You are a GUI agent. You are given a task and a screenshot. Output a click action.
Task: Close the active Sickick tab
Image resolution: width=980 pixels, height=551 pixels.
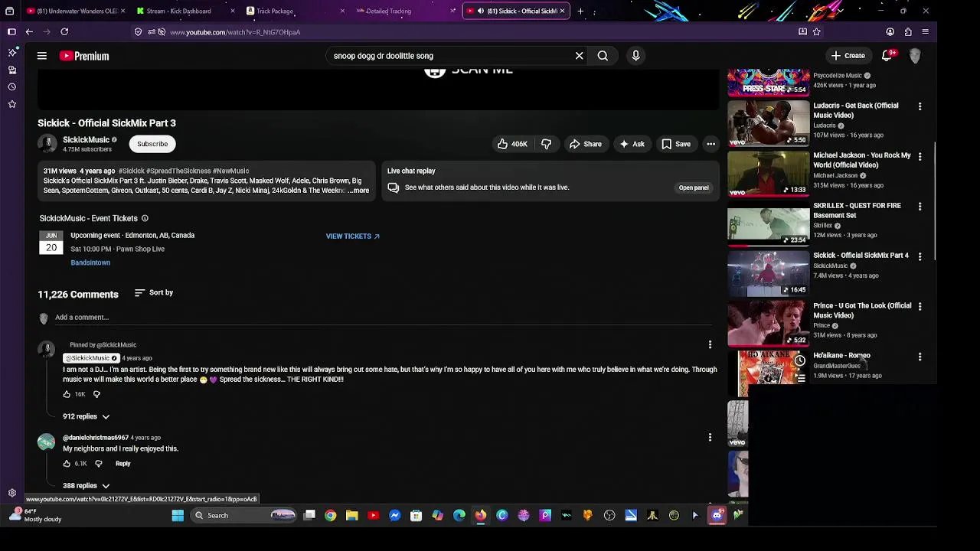[562, 11]
